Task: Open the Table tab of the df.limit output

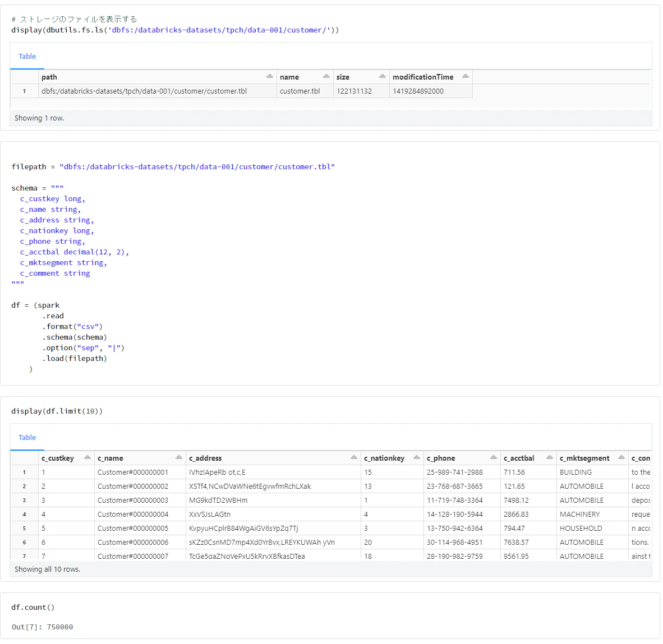Action: click(27, 437)
